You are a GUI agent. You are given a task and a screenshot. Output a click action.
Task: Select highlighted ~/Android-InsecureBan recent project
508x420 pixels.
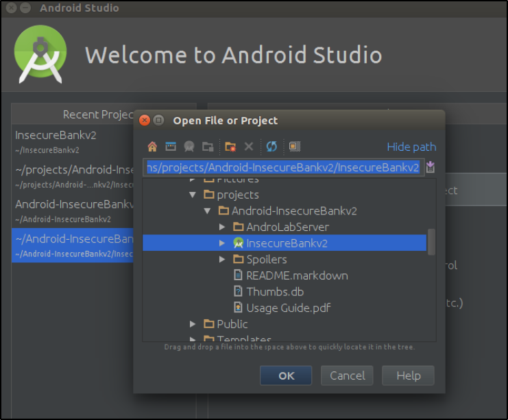click(x=73, y=245)
